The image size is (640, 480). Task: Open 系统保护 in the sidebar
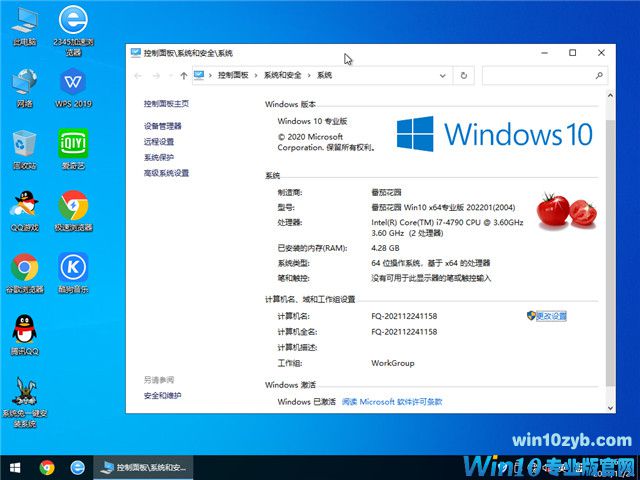(x=159, y=157)
